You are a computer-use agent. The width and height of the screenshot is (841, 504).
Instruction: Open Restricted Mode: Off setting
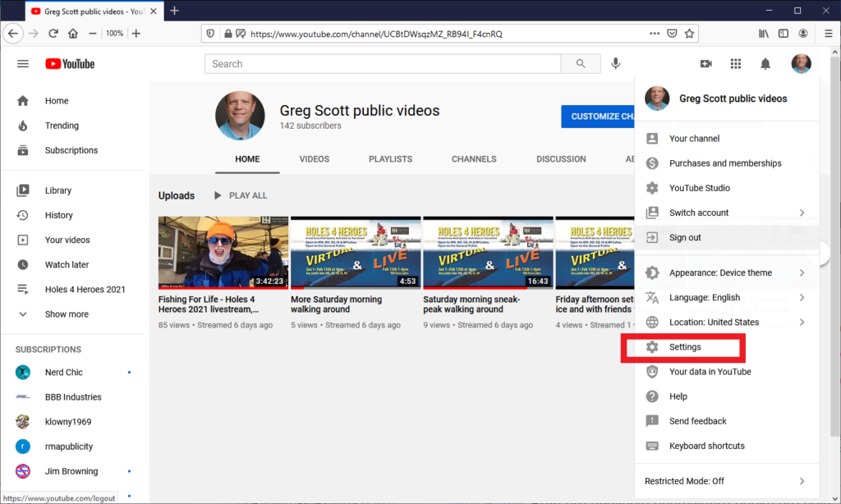[x=727, y=482]
